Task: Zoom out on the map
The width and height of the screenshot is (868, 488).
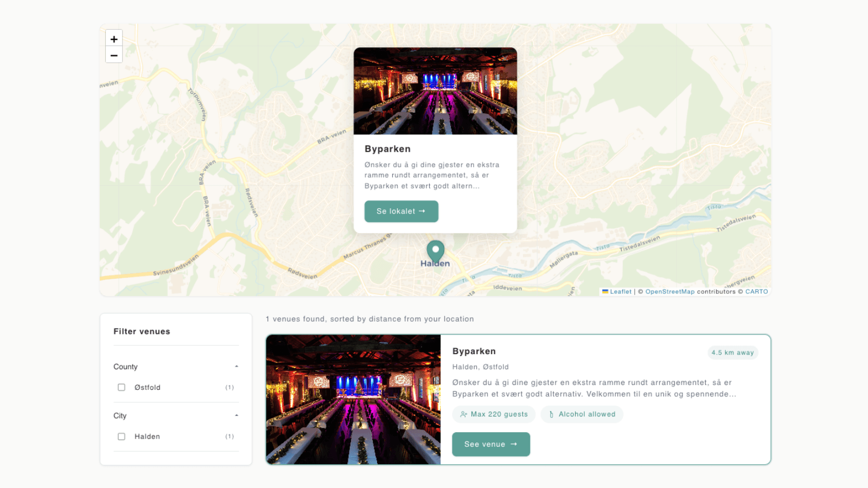Action: pos(114,55)
